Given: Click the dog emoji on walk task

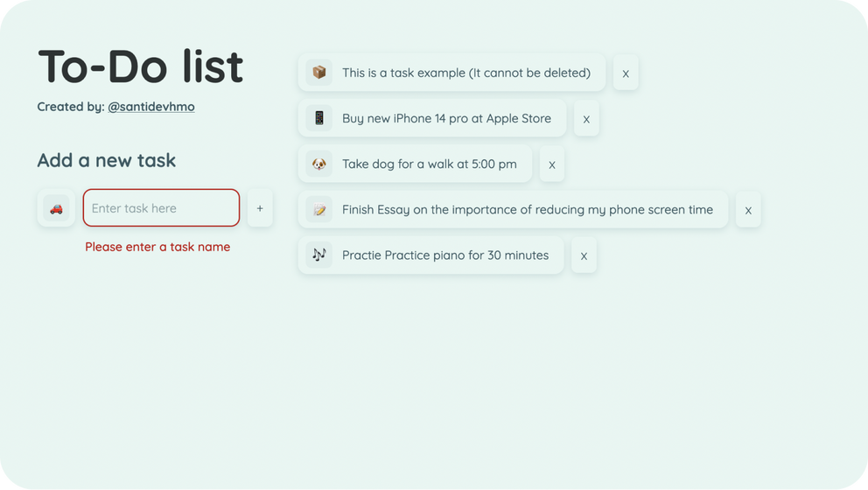Looking at the screenshot, I should (318, 164).
